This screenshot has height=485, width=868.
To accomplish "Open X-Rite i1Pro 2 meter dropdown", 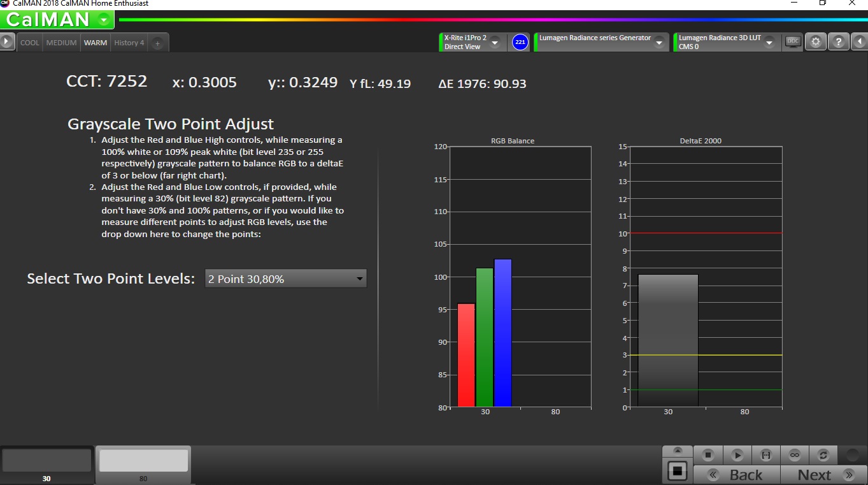I will point(495,43).
